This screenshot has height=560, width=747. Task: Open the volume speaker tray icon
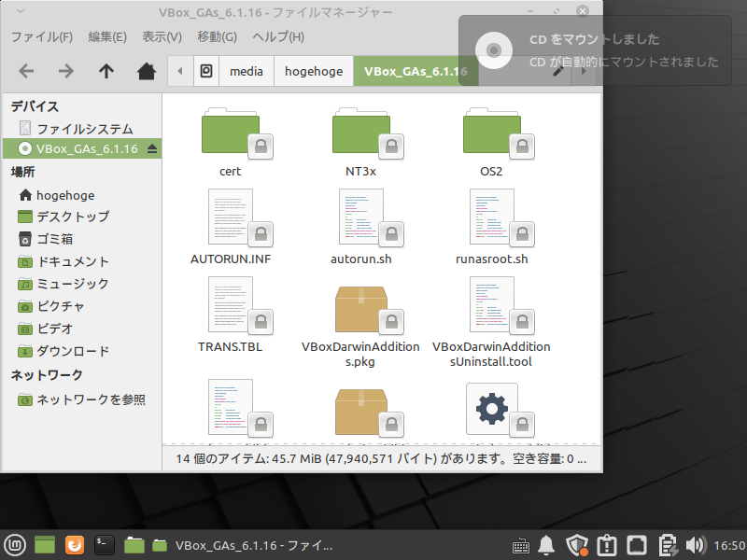695,545
